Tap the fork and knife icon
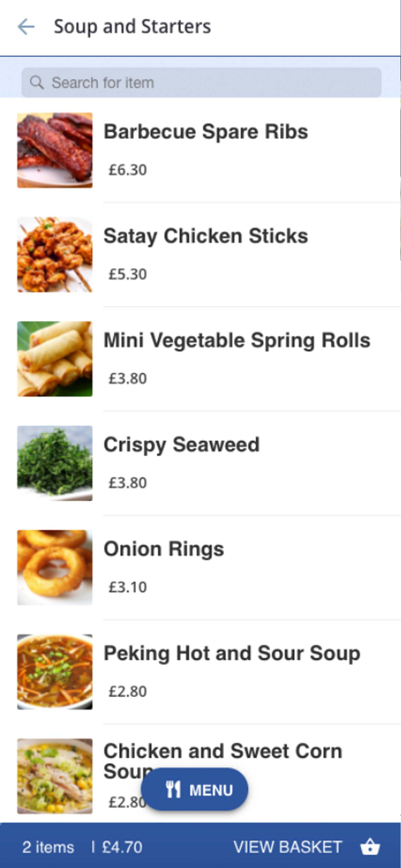The image size is (401, 868). pos(173,789)
